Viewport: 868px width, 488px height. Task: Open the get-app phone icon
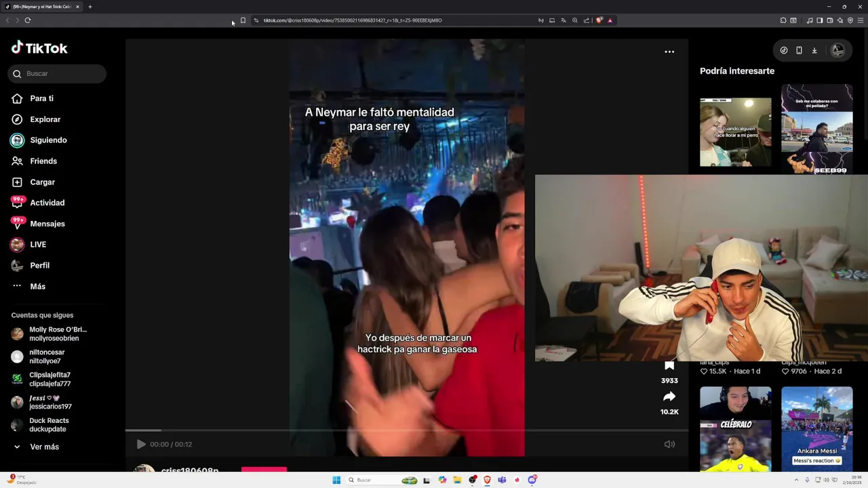[799, 50]
